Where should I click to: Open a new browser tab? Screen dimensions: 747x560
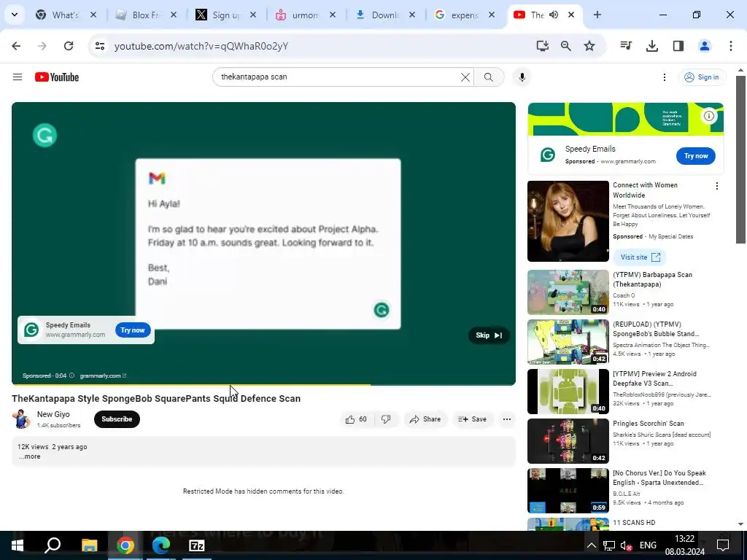click(597, 15)
